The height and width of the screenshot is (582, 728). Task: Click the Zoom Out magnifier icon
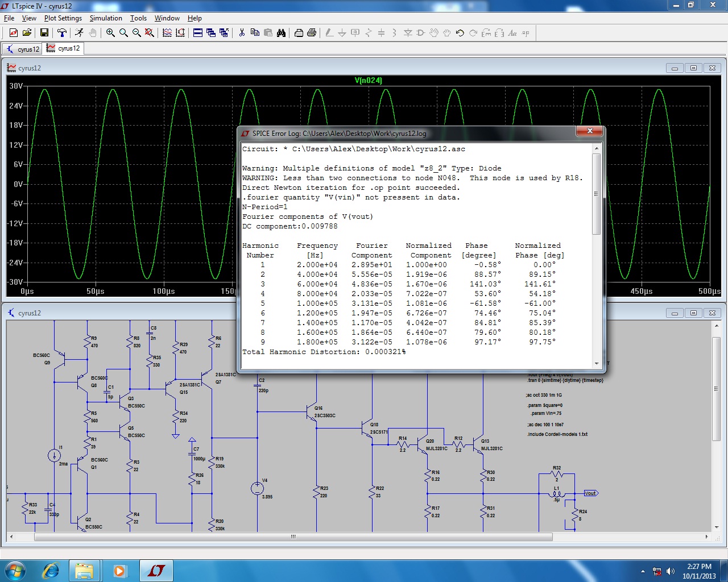(x=136, y=33)
